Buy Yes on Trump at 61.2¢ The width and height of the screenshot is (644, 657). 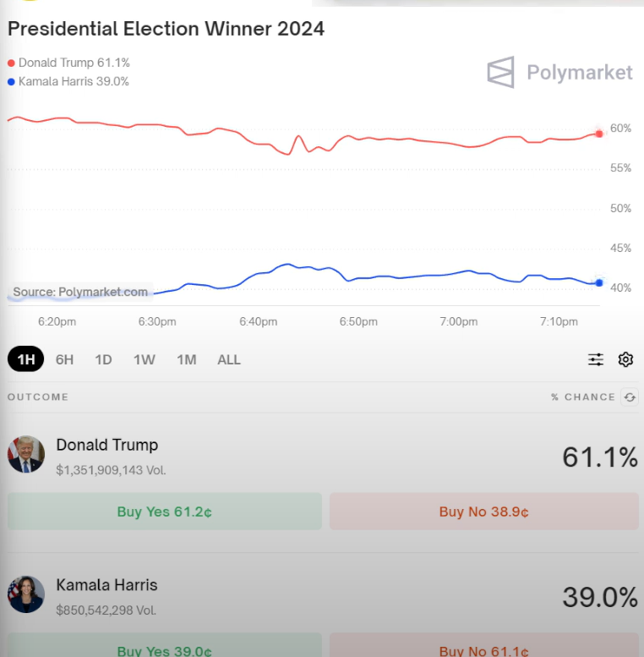click(x=165, y=512)
